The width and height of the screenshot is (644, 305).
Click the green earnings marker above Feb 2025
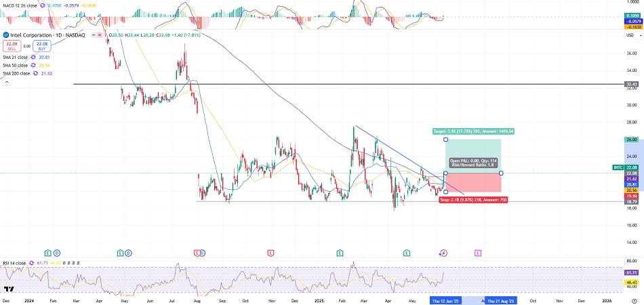(340, 253)
